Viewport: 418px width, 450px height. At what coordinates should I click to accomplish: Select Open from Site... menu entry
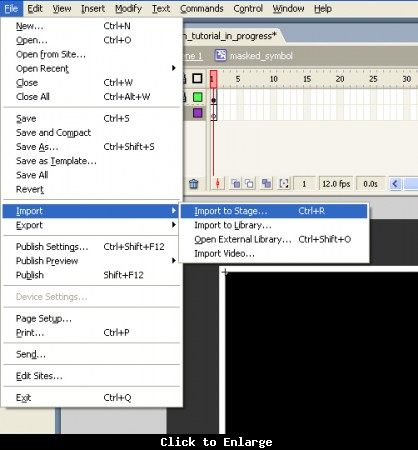pos(91,54)
